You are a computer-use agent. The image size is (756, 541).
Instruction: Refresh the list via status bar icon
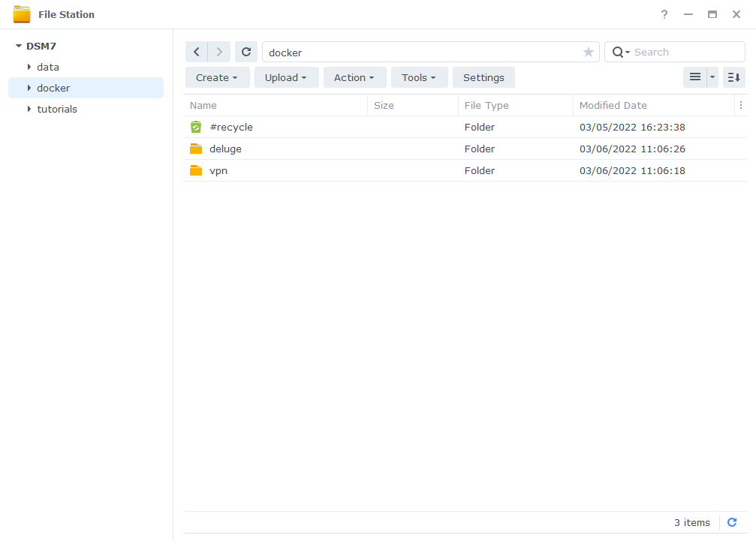732,522
